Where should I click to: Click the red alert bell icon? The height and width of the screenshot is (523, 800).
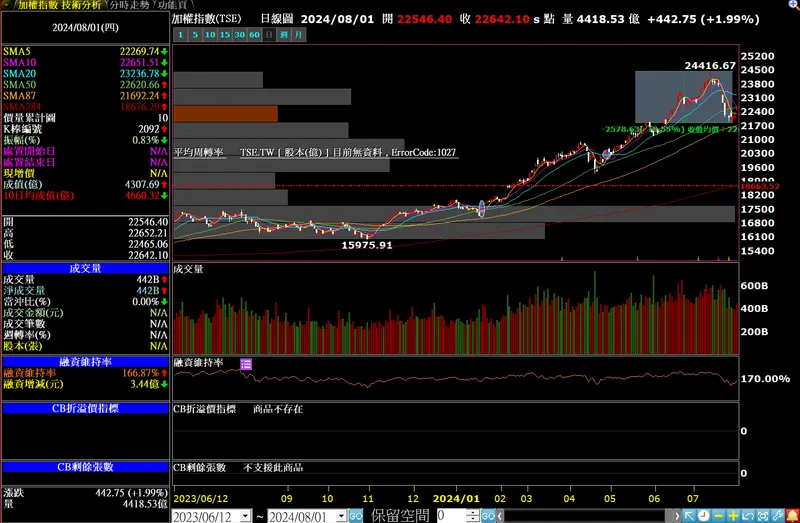click(x=792, y=516)
